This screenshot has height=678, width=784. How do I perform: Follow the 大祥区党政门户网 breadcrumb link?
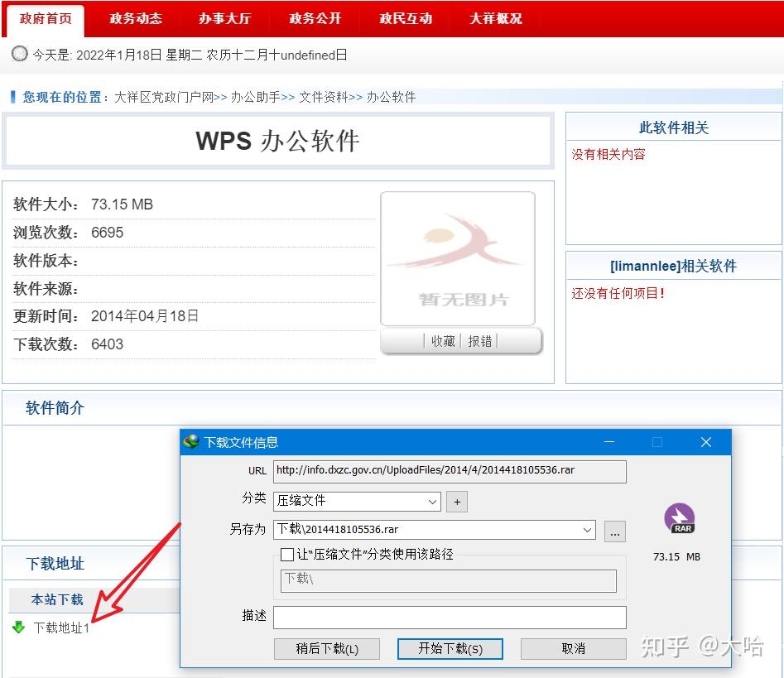pos(163,97)
